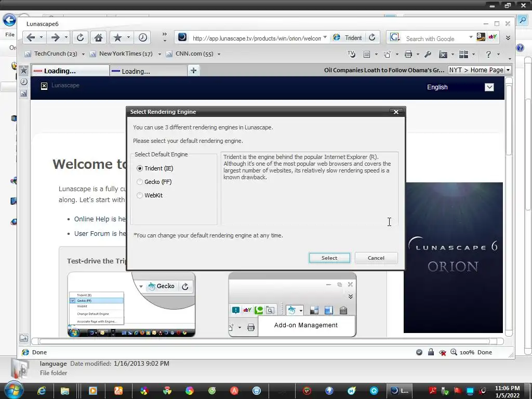Reload the page using the main toolbar refresh icon

pyautogui.click(x=80, y=37)
